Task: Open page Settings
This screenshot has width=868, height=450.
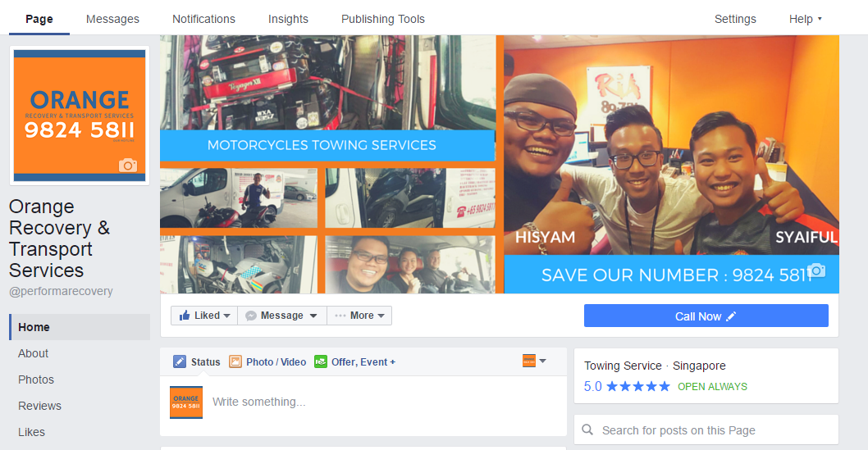Action: pos(735,19)
